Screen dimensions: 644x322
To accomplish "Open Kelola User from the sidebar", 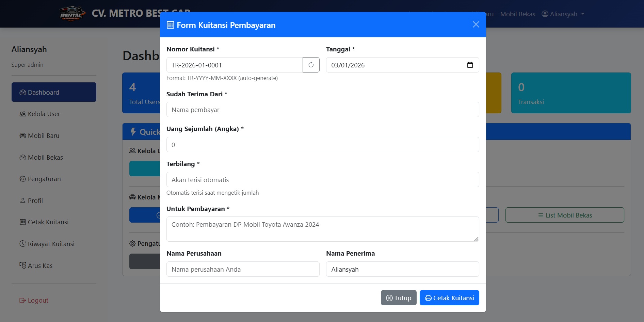I will [44, 114].
